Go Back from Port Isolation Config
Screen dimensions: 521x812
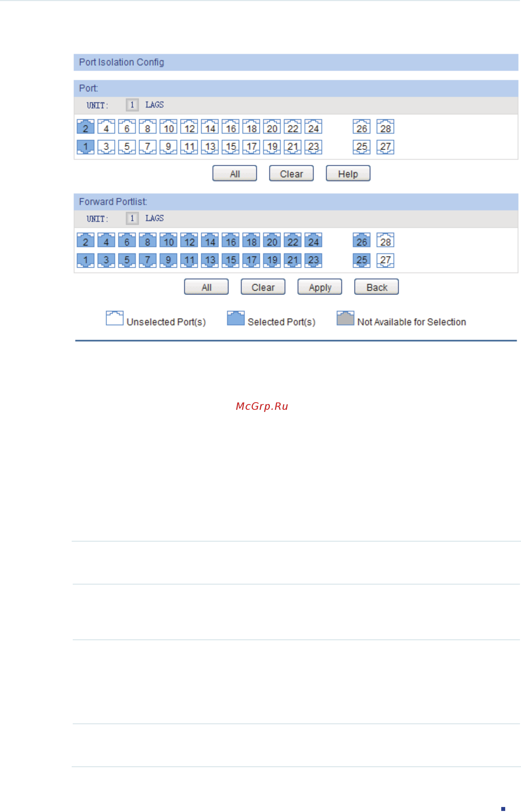(377, 287)
